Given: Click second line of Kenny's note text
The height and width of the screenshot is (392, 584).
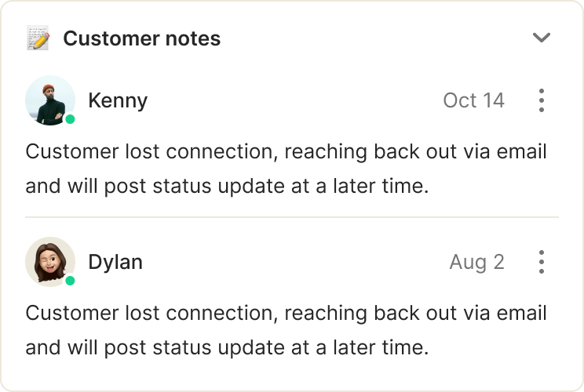Looking at the screenshot, I should click(x=227, y=187).
